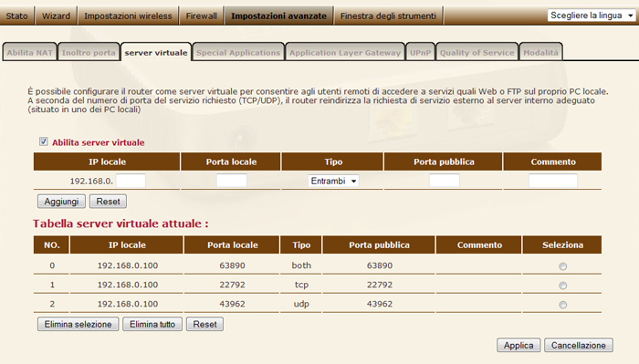
Task: Select radio button for entry 0
Action: [563, 266]
